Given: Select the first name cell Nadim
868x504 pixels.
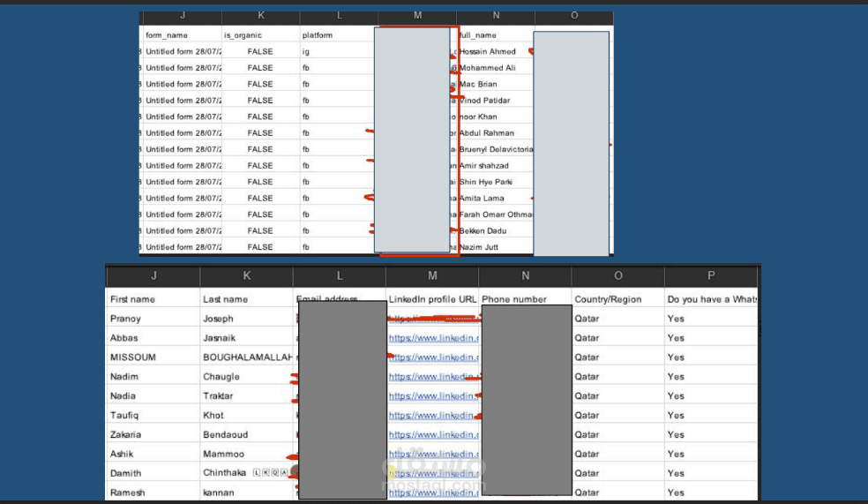Looking at the screenshot, I should [x=153, y=377].
